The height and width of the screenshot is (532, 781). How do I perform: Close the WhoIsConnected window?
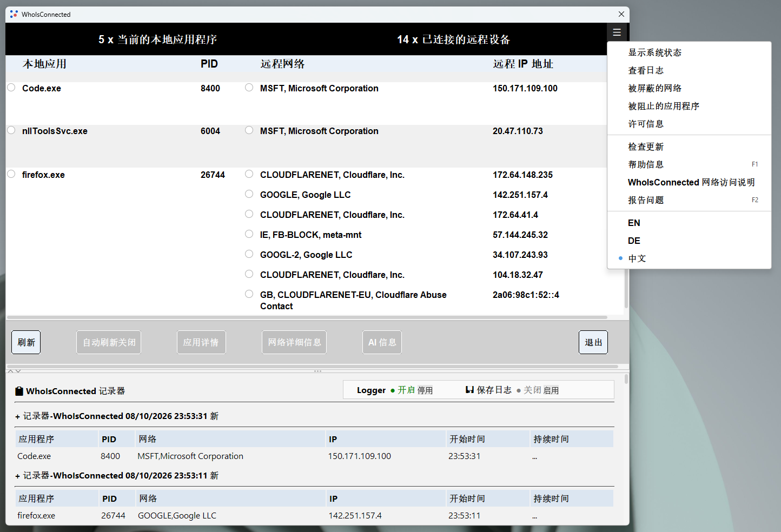tap(621, 14)
